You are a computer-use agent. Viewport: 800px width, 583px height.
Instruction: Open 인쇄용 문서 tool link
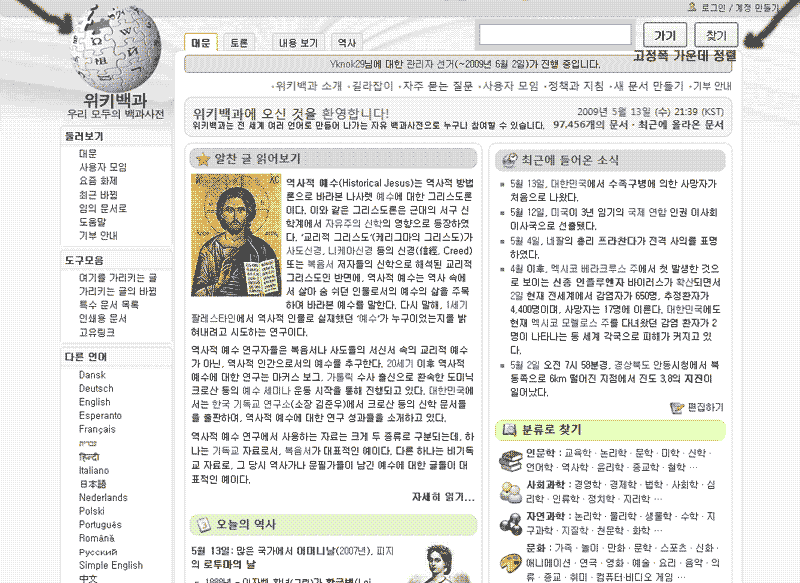pos(103,318)
